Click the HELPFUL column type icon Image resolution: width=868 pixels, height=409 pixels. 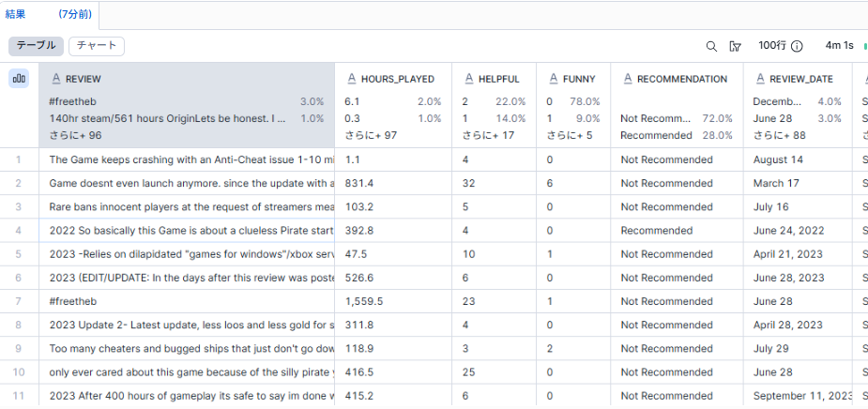(x=466, y=80)
